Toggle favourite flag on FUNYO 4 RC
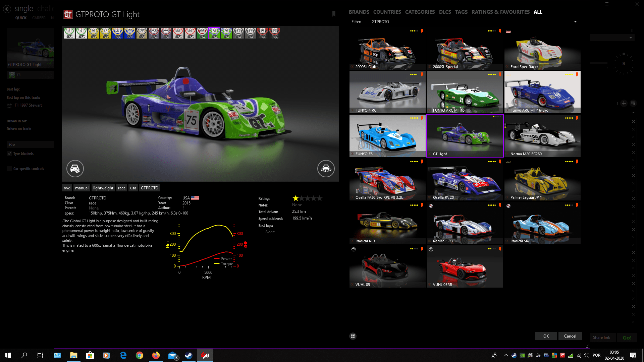This screenshot has width=644, height=362. click(422, 74)
